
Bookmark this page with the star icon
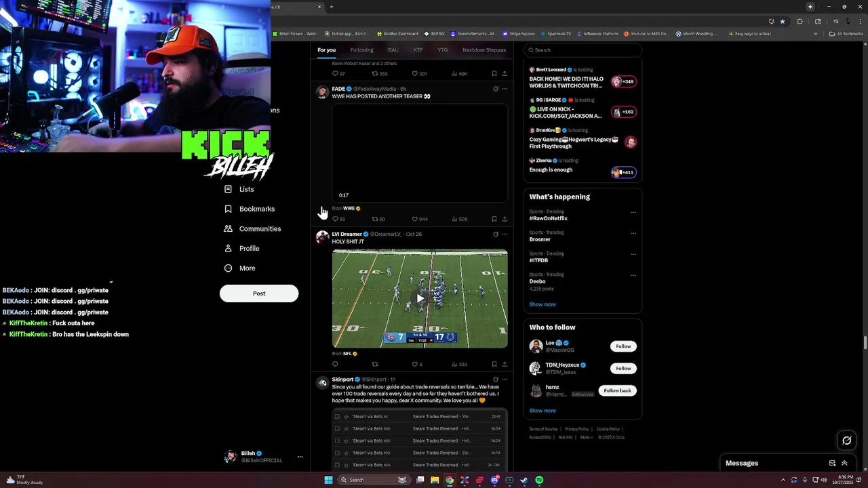pyautogui.click(x=783, y=21)
